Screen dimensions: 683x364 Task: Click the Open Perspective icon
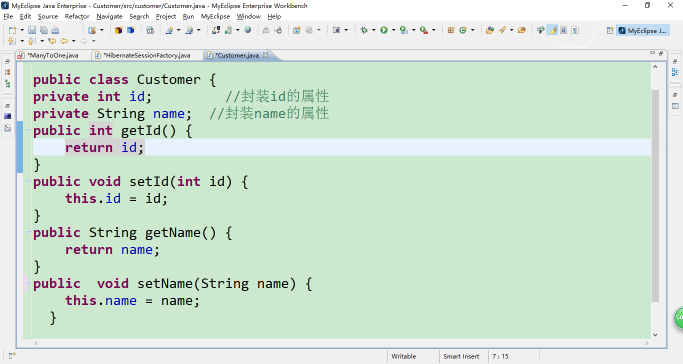[x=610, y=30]
